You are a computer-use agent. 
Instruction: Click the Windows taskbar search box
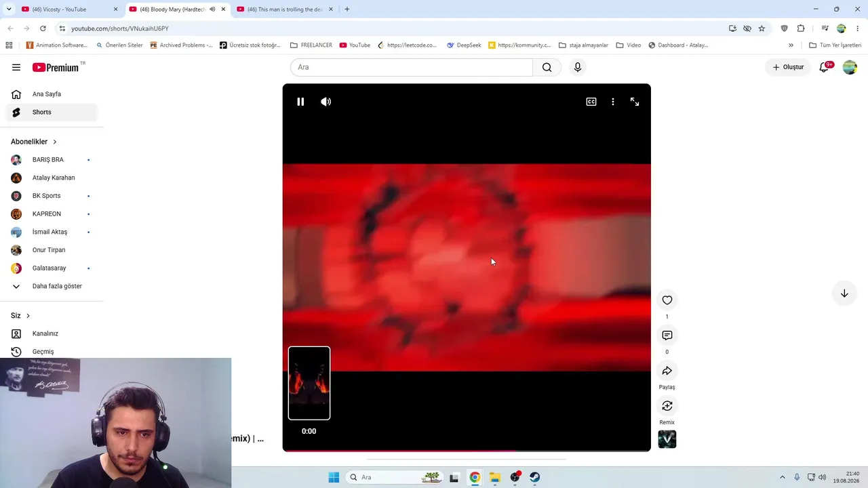coord(395,477)
